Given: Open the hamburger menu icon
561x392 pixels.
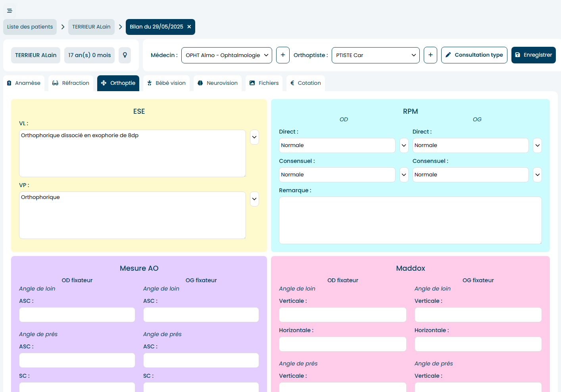Looking at the screenshot, I should (x=10, y=11).
